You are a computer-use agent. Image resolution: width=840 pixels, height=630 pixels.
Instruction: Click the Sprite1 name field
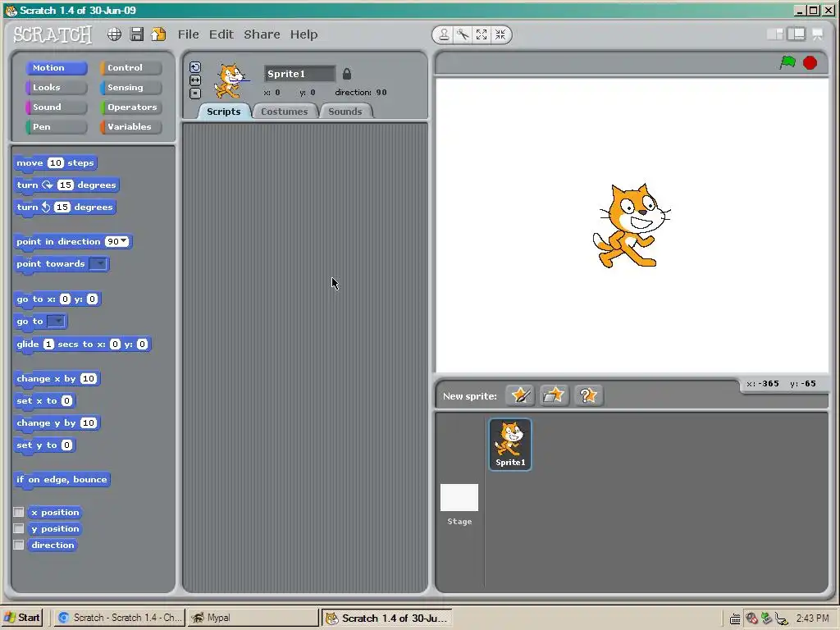pyautogui.click(x=299, y=74)
